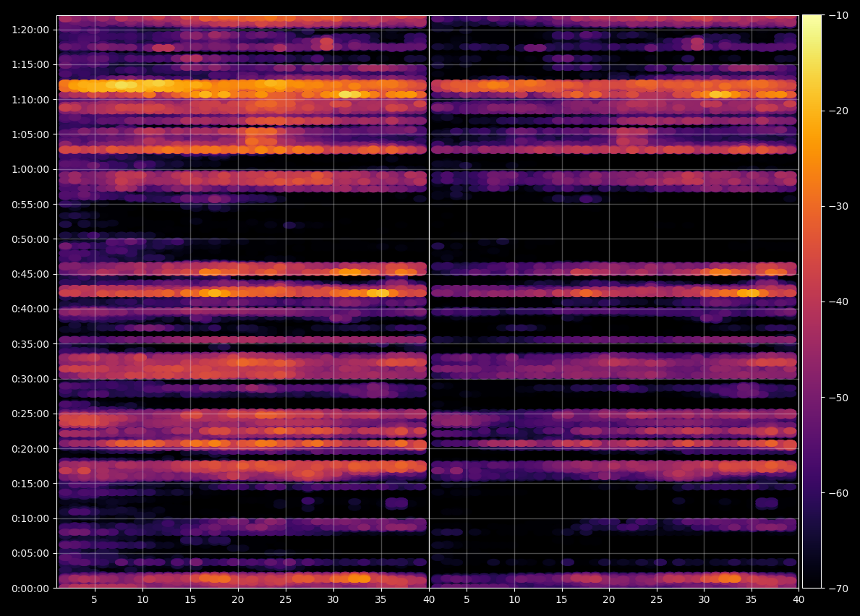
Task: Click x-axis label 40 between the two heatmaps
Action: click(x=429, y=599)
